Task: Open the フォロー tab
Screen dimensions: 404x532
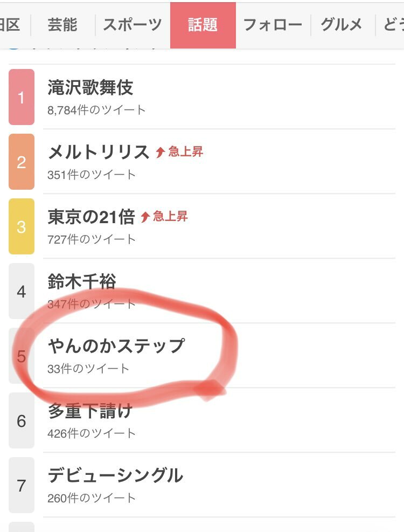Action: coord(273,25)
